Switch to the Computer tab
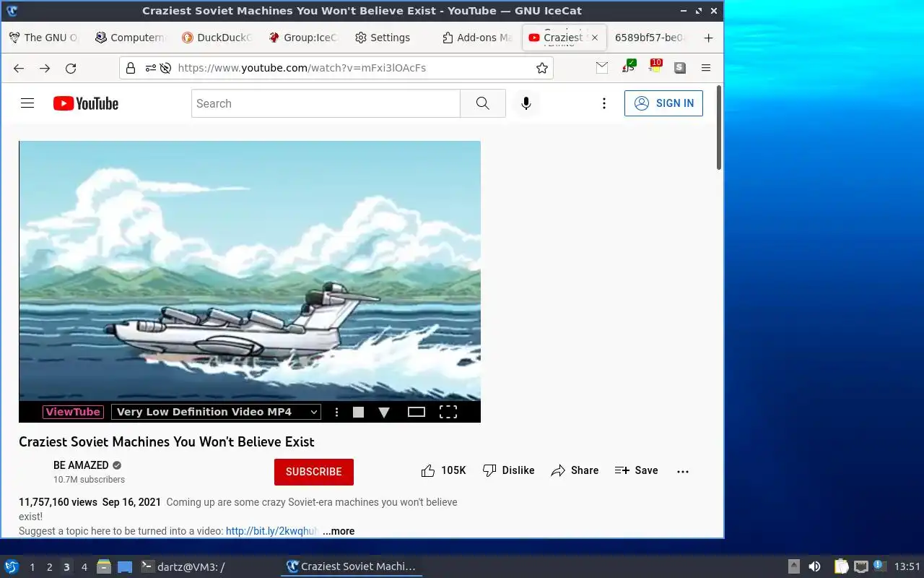 pyautogui.click(x=130, y=38)
